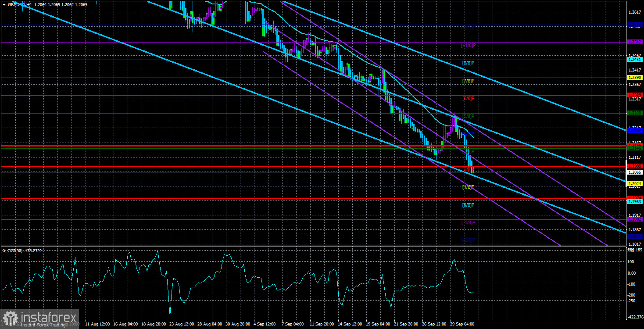Click the 1.2117 price axis value
This screenshot has height=329, width=644.
point(635,157)
